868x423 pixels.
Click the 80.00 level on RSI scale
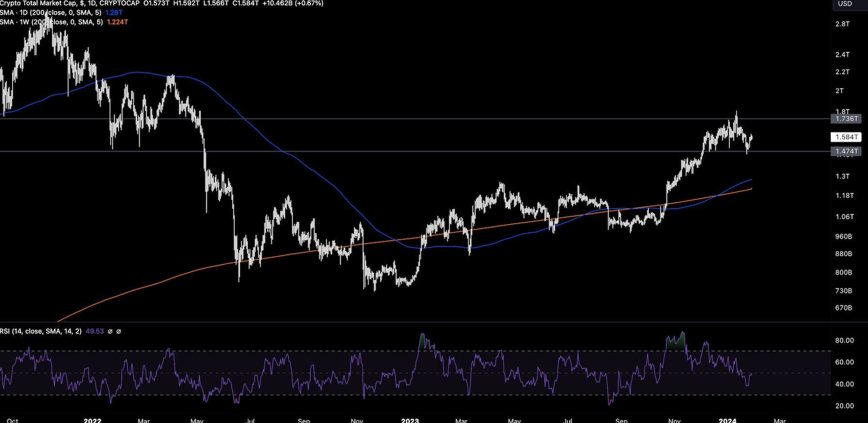pos(844,341)
